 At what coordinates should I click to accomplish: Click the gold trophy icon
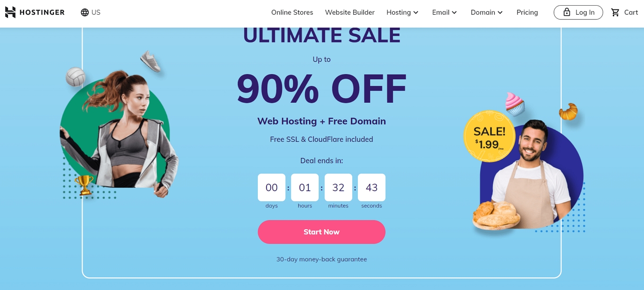coord(84,184)
